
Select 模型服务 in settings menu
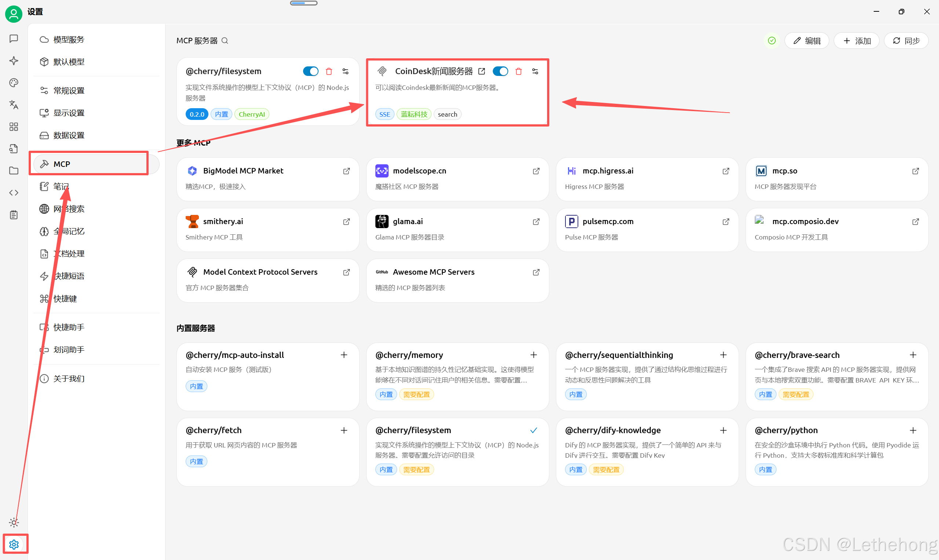69,40
